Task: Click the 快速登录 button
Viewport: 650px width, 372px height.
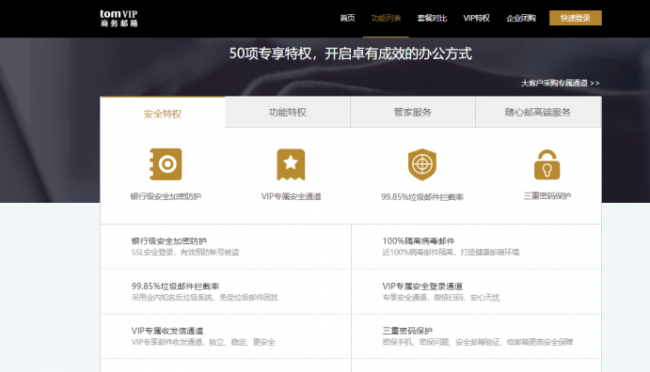Action: coord(575,18)
